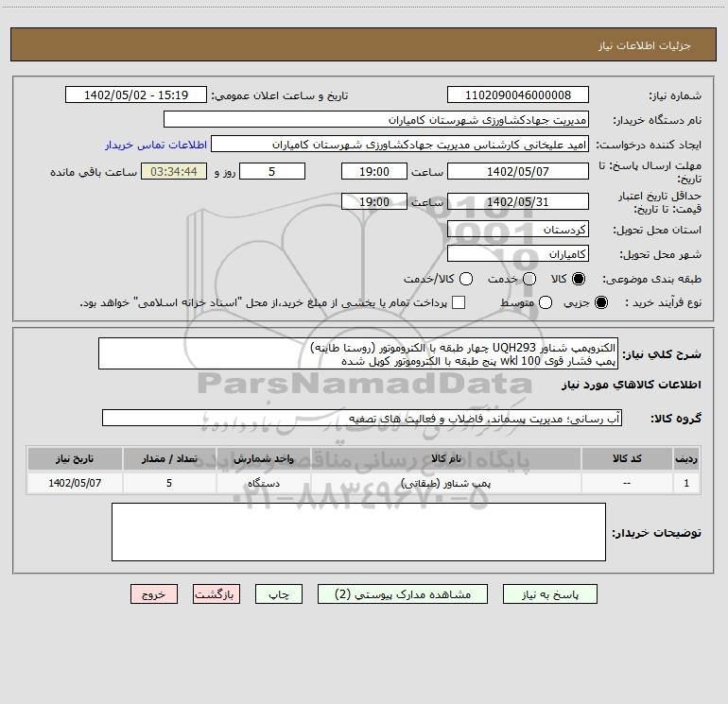Click the نام کالا column header

(x=445, y=458)
